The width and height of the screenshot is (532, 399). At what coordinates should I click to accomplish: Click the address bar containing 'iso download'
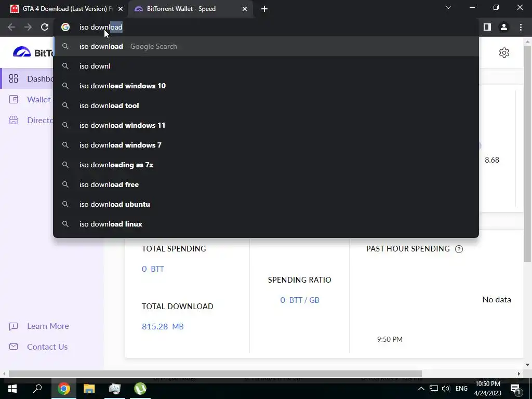point(266,27)
